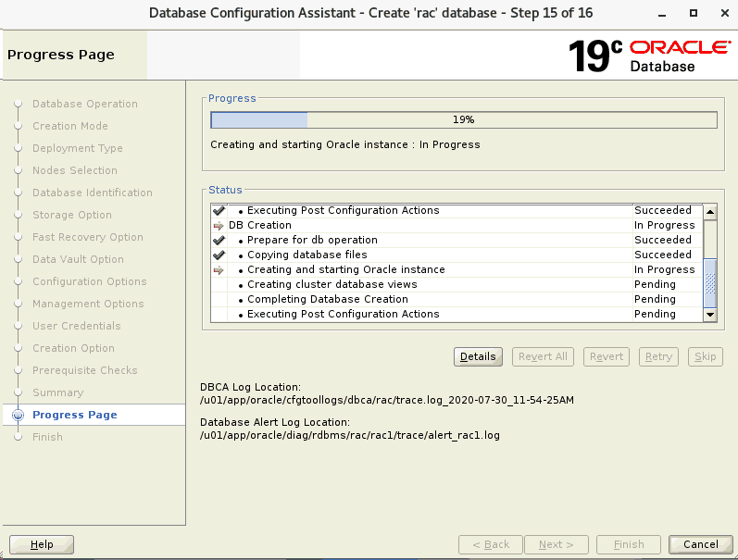This screenshot has width=738, height=560.
Task: Close the DBCA window
Action: coord(725,13)
